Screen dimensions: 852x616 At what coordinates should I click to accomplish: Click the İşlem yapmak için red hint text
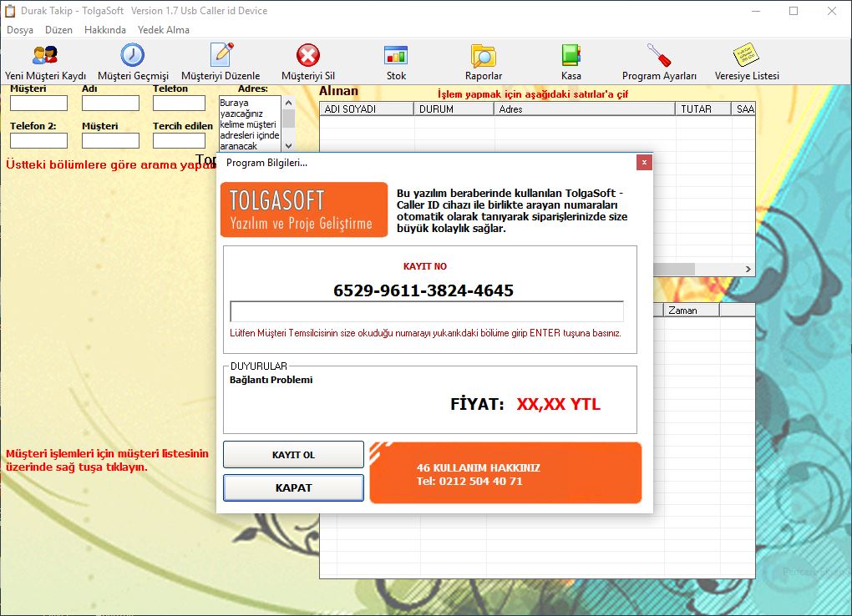533,94
